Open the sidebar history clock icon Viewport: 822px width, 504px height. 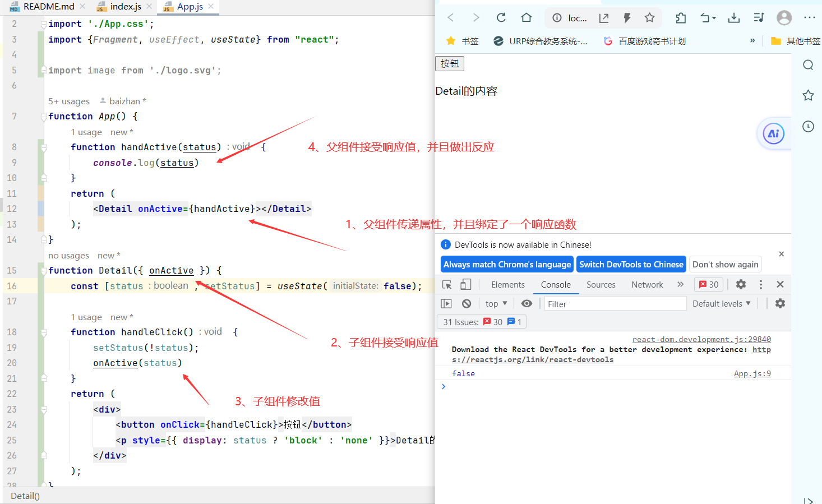(808, 126)
